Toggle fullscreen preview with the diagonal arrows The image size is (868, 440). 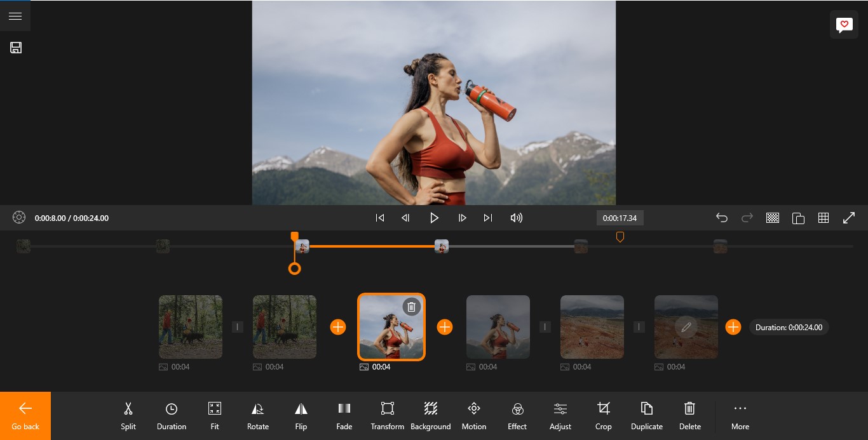pos(849,218)
